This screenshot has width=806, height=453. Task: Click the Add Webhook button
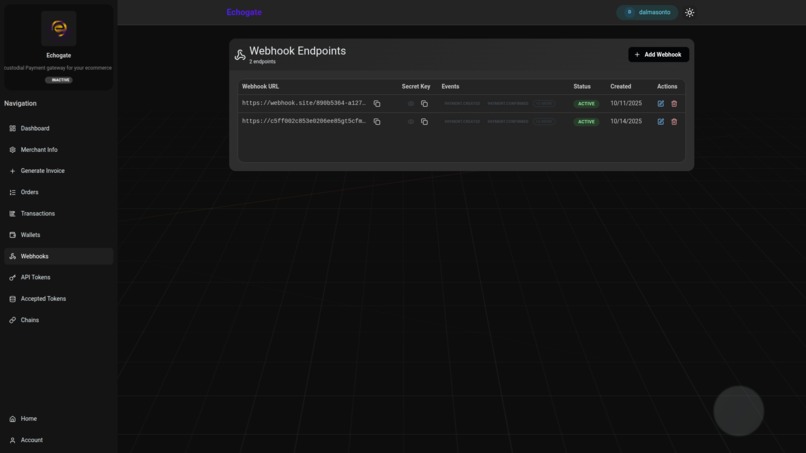tap(658, 55)
